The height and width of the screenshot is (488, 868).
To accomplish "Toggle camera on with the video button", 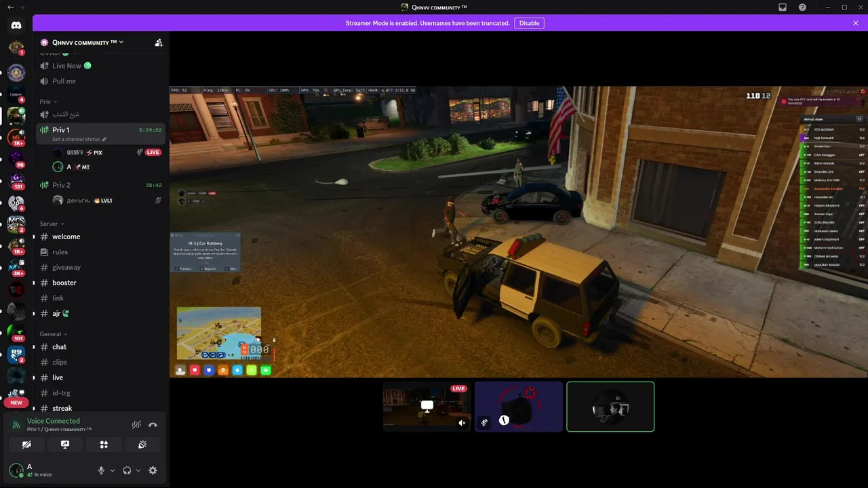I will pos(26,445).
